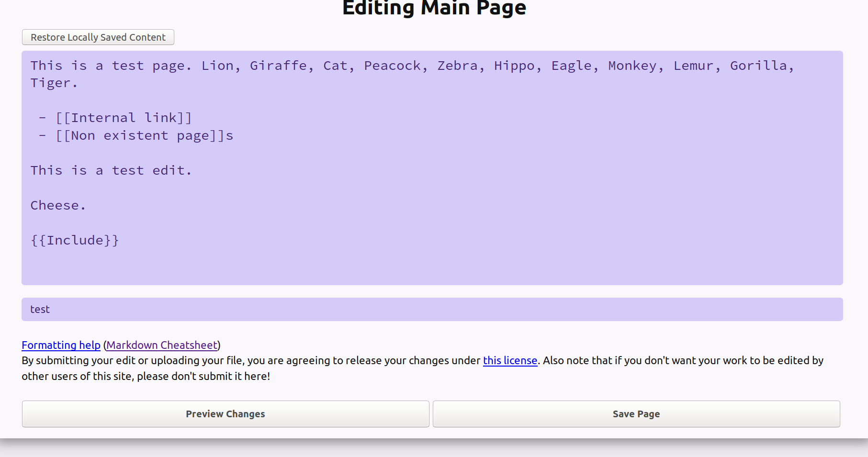Click the word 'Monkey' in the editor
Image resolution: width=868 pixels, height=457 pixels.
click(632, 66)
